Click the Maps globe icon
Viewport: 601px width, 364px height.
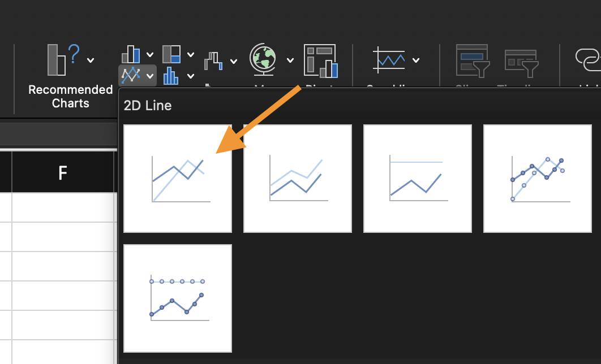coord(263,59)
